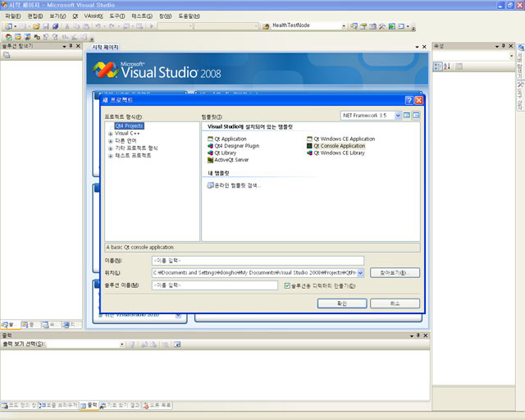Click the Undo arrow icon

pyautogui.click(x=98, y=26)
